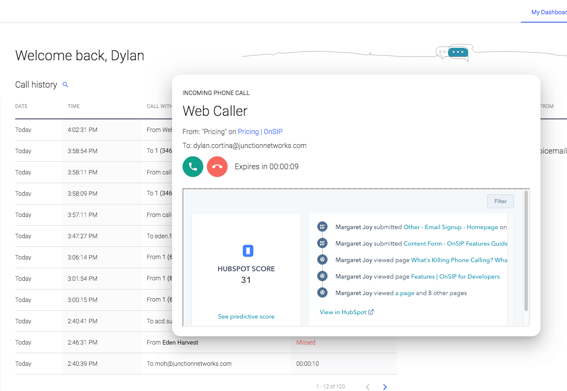
Task: Click the HubSpot panel vertical scrollbar
Action: point(526,251)
